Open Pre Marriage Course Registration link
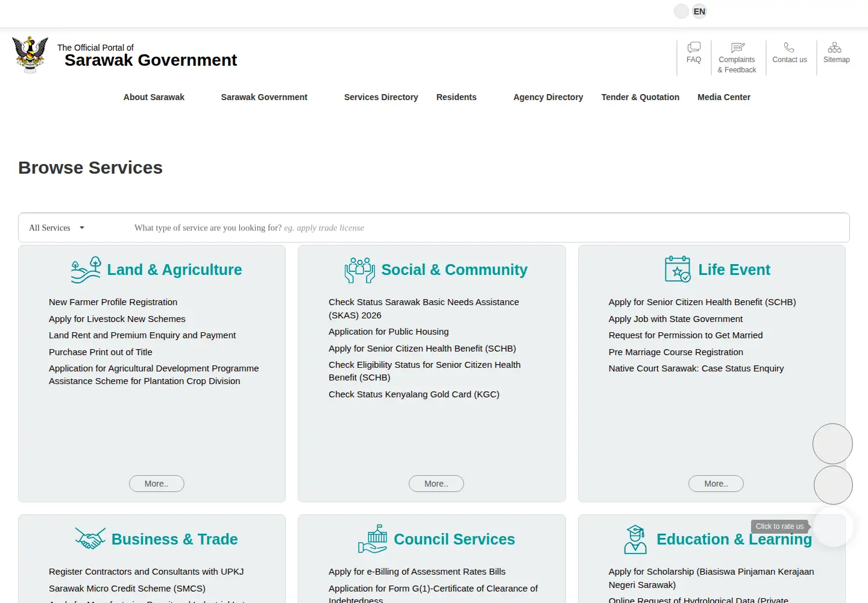This screenshot has height=603, width=868. coord(676,352)
